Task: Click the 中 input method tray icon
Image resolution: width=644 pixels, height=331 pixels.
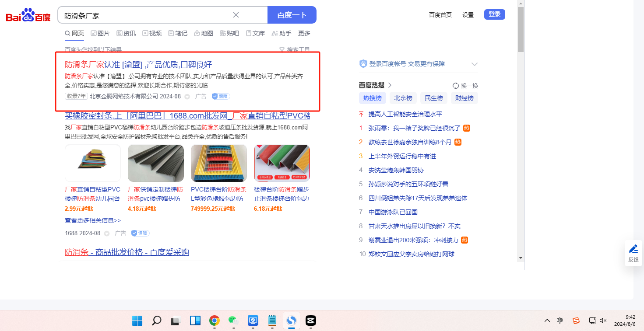Action: pyautogui.click(x=560, y=321)
